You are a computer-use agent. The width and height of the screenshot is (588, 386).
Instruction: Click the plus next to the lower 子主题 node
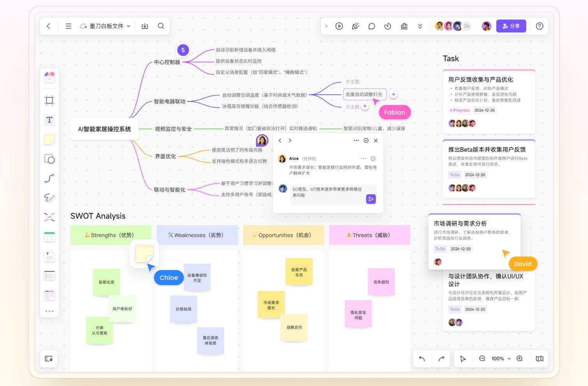pyautogui.click(x=365, y=106)
